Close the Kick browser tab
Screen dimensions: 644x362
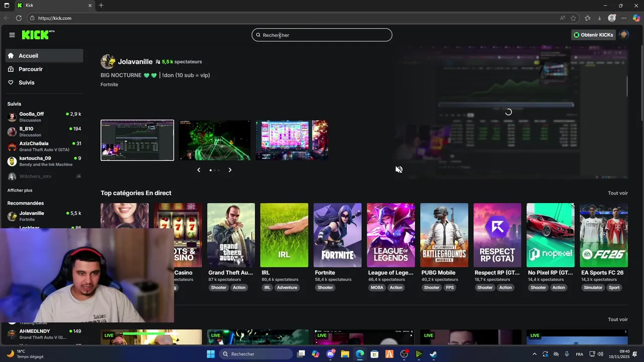click(90, 6)
